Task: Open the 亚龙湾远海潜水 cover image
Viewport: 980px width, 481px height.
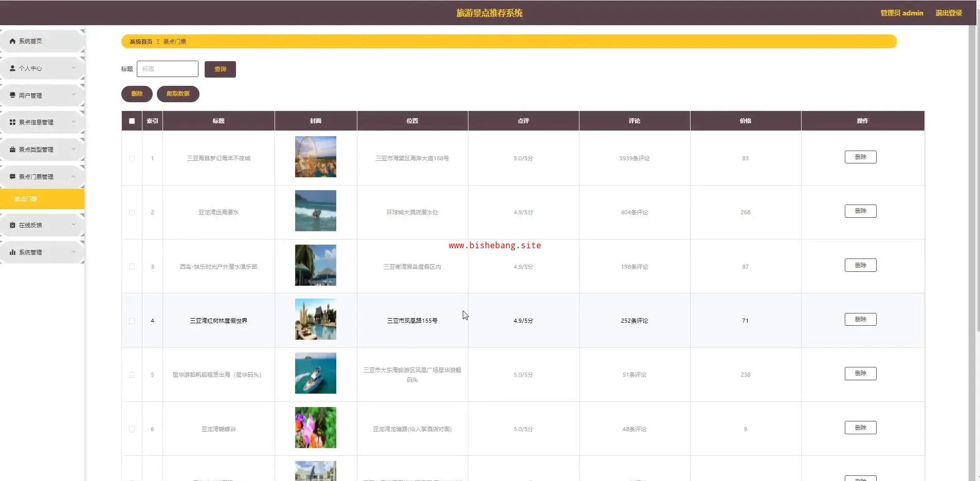Action: point(316,211)
